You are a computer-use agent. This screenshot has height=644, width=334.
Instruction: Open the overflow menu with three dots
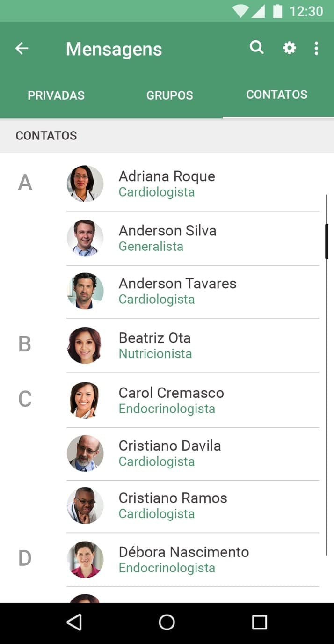tap(316, 48)
